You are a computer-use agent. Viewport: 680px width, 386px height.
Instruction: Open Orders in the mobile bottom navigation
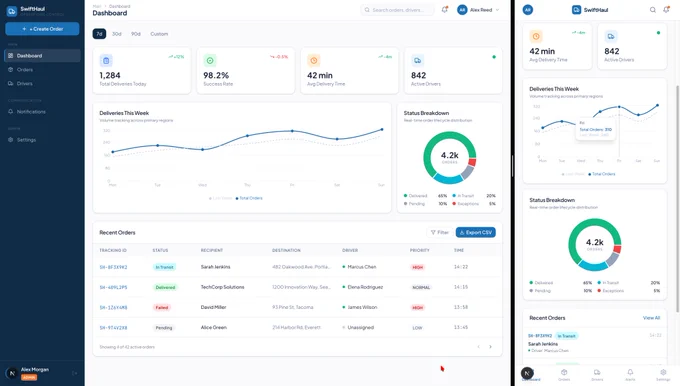(x=564, y=375)
